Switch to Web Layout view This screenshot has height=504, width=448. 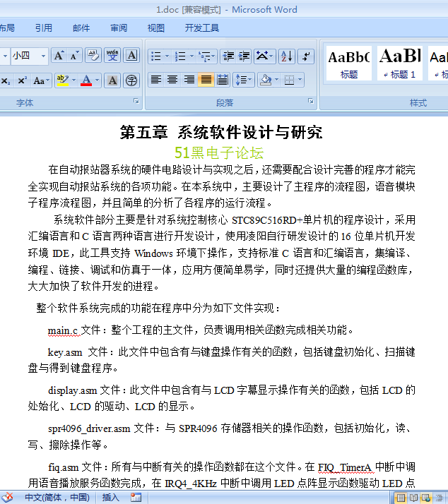[x=426, y=498]
